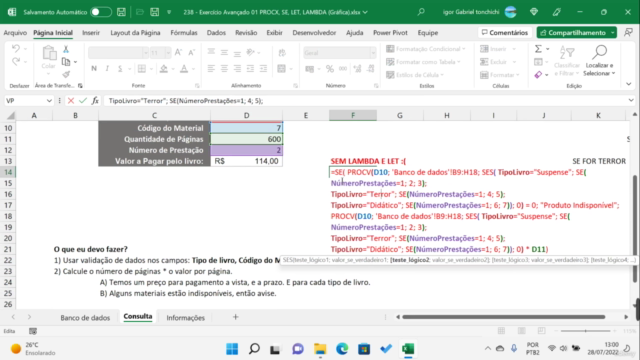Click the Compartilhamento button
Viewport: 640px width, 360px height.
(x=576, y=33)
